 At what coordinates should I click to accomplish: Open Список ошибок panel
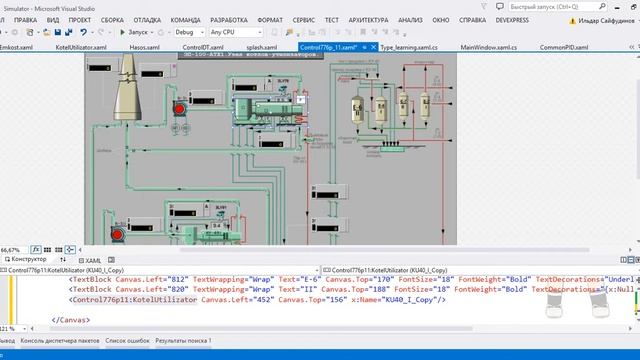(x=127, y=340)
